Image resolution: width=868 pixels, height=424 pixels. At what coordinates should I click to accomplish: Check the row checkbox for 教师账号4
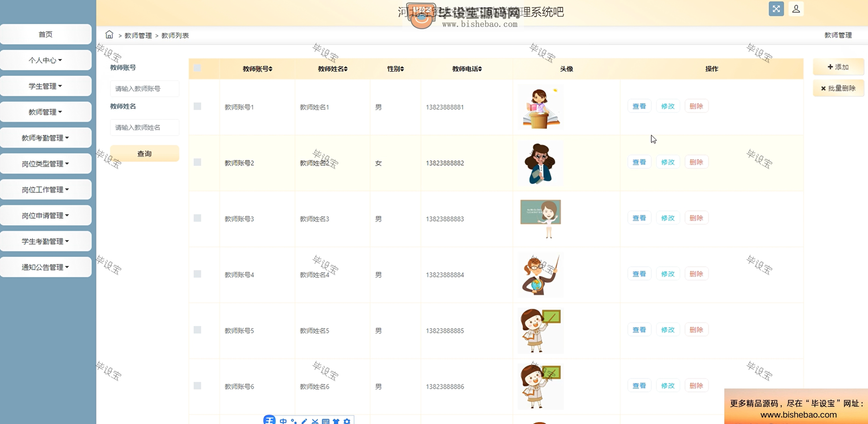pos(197,274)
